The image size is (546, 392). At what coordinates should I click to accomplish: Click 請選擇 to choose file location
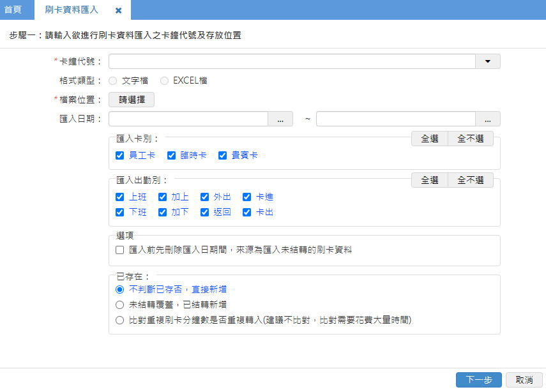coord(132,100)
